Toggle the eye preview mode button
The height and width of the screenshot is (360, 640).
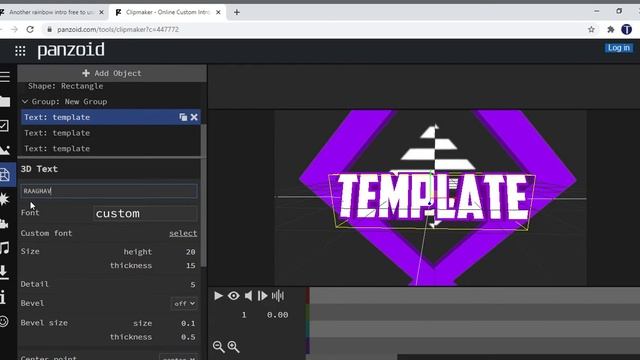pyautogui.click(x=233, y=296)
